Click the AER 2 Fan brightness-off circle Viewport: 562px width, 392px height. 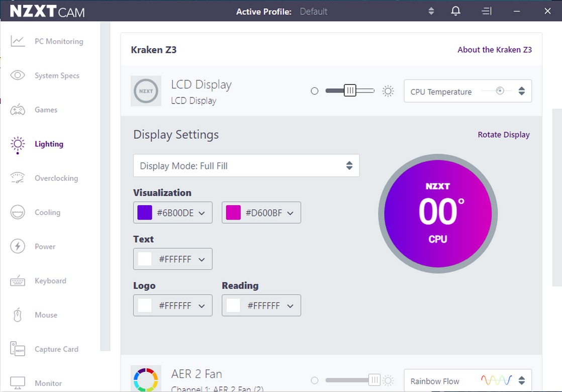tap(315, 380)
